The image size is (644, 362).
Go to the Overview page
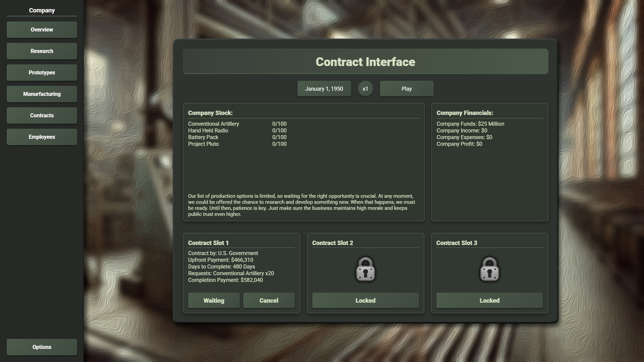point(42,29)
